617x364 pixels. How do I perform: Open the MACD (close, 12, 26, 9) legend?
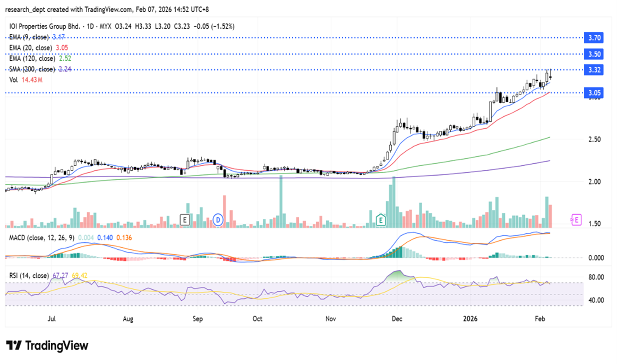click(41, 237)
